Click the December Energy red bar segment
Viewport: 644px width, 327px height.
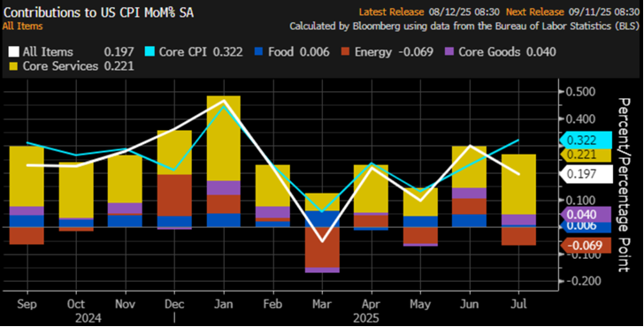pyautogui.click(x=174, y=195)
